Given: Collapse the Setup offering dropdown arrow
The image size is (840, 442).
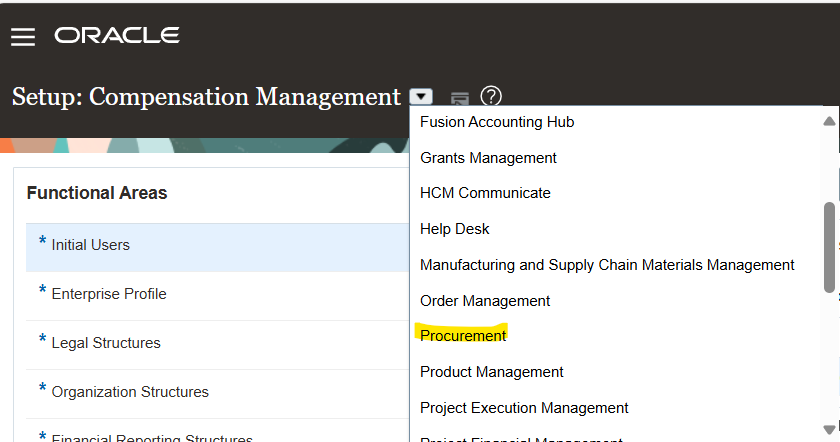Looking at the screenshot, I should point(422,97).
